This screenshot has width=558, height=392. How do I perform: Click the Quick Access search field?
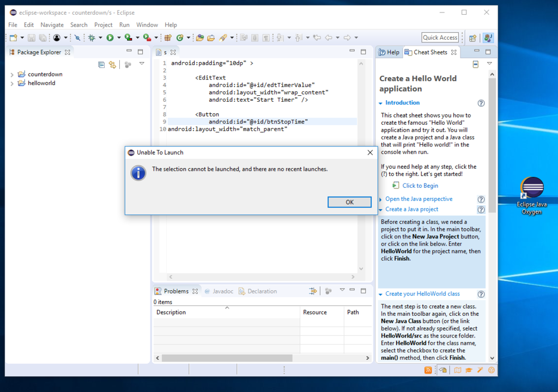(x=440, y=38)
